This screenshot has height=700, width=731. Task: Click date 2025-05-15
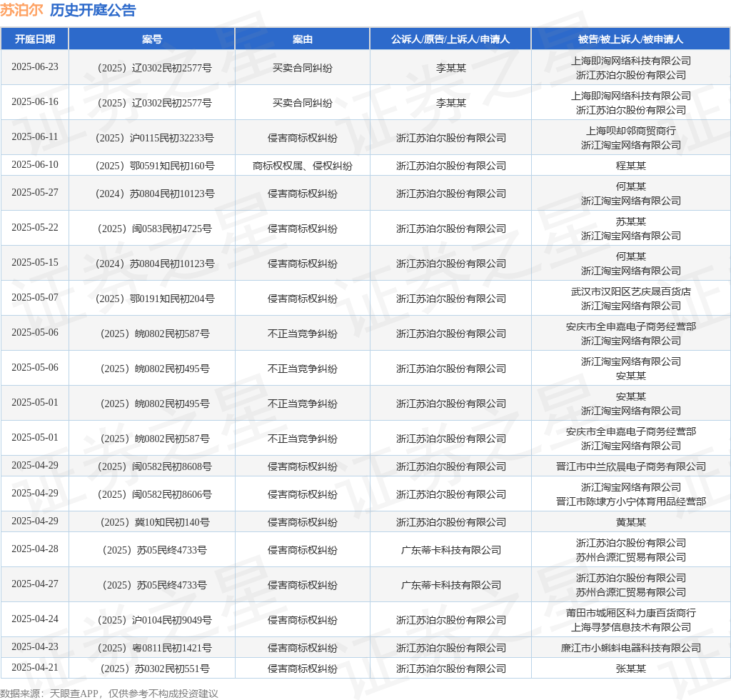pos(35,263)
